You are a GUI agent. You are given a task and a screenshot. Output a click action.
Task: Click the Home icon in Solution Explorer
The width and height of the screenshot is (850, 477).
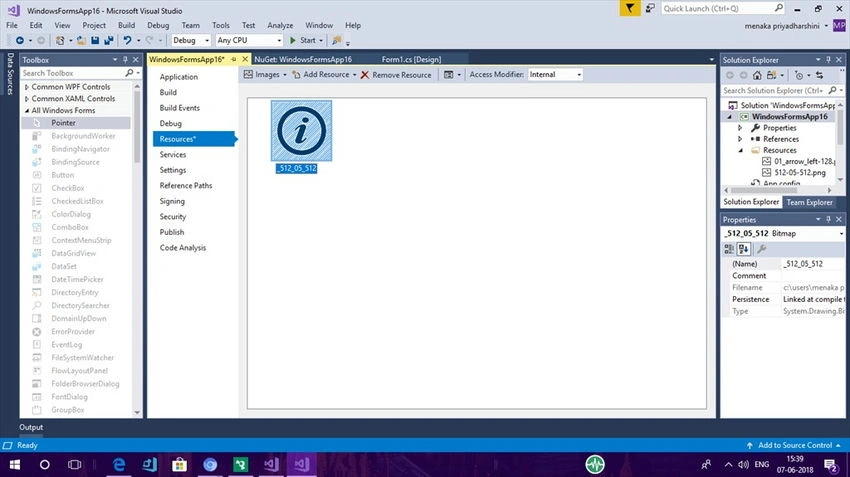tap(757, 75)
